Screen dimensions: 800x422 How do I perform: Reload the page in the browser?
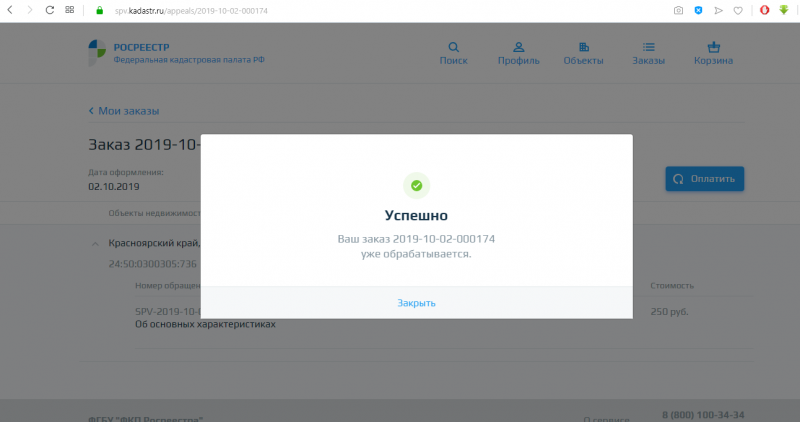[50, 10]
